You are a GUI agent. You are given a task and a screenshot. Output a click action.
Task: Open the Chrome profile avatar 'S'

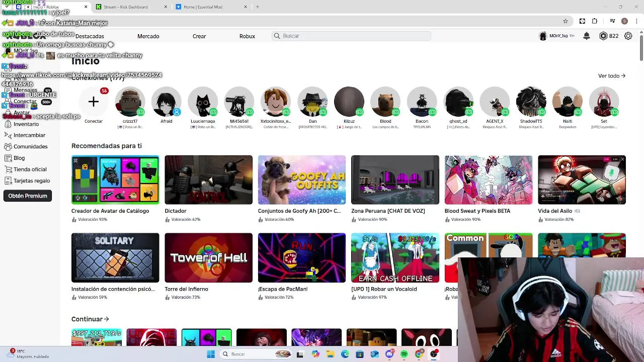coord(624,21)
